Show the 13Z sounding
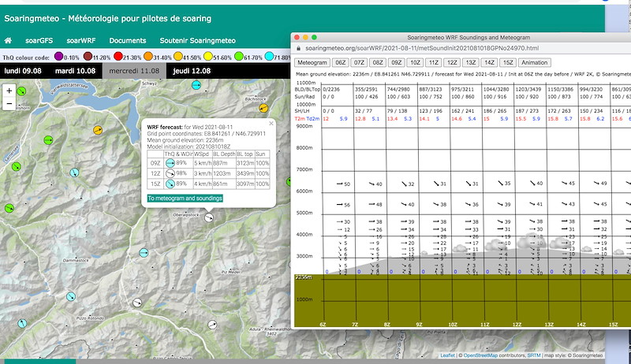631x364 pixels. pos(471,63)
